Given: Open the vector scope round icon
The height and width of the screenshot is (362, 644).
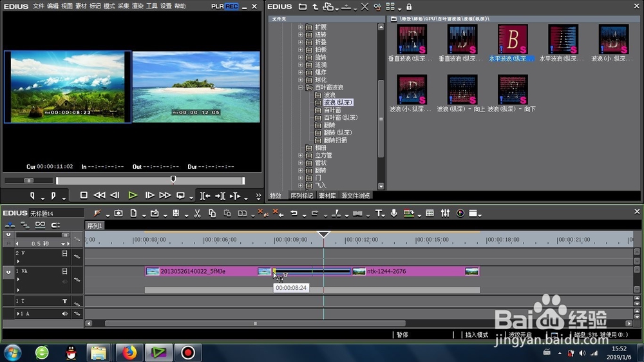Looking at the screenshot, I should click(460, 213).
